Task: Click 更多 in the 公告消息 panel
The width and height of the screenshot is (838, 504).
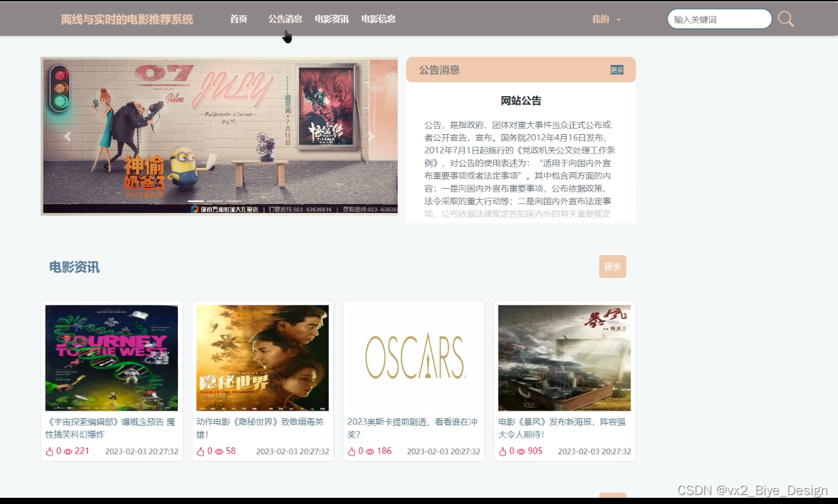Action: [617, 70]
